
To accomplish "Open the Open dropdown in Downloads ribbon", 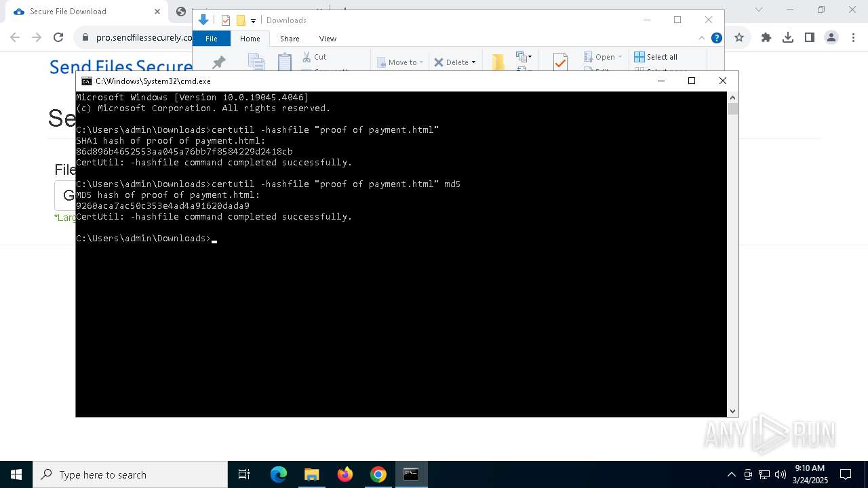I will (602, 57).
